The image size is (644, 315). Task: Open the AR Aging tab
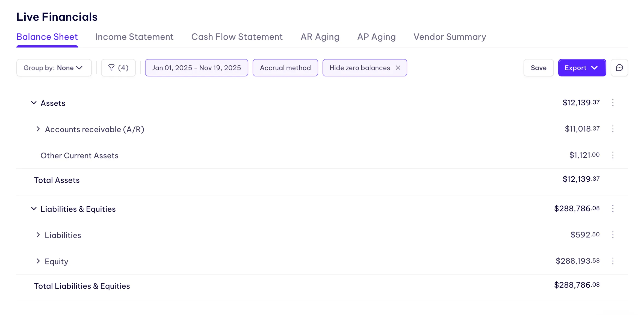pyautogui.click(x=320, y=37)
